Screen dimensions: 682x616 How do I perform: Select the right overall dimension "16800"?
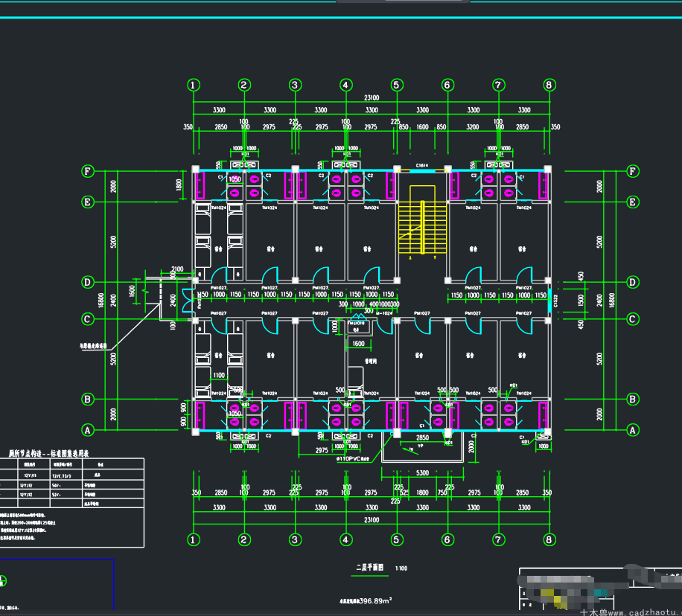click(612, 301)
